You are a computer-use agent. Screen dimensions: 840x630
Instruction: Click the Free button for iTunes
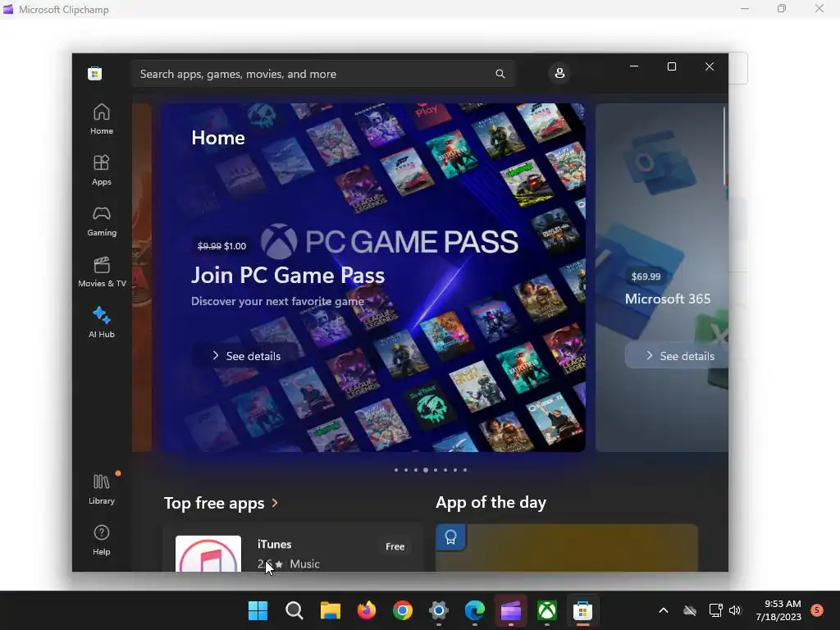pos(395,546)
